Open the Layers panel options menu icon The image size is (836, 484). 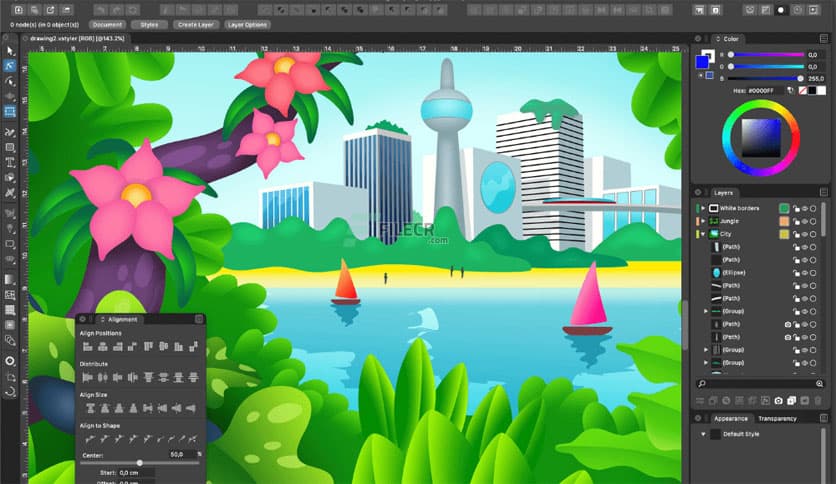tap(824, 192)
